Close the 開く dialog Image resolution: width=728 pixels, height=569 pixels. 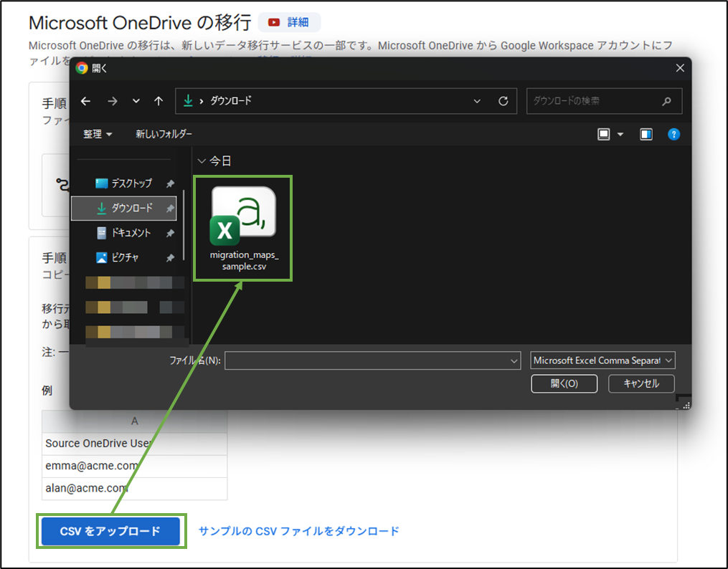pos(680,68)
